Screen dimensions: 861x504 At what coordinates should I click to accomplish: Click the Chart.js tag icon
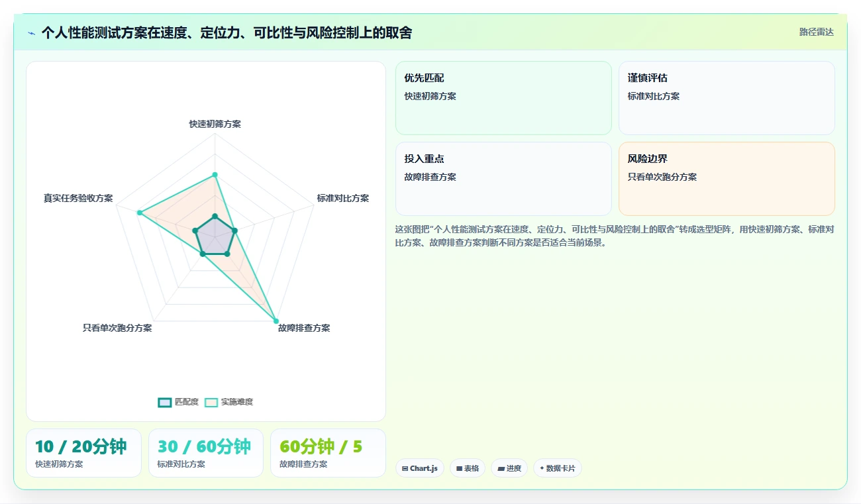405,468
